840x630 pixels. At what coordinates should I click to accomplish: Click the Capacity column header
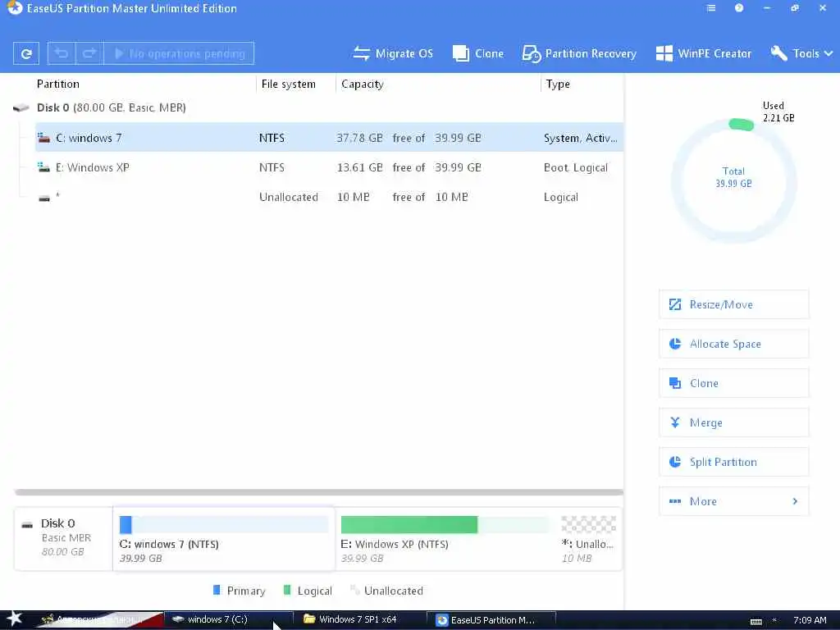coord(362,84)
